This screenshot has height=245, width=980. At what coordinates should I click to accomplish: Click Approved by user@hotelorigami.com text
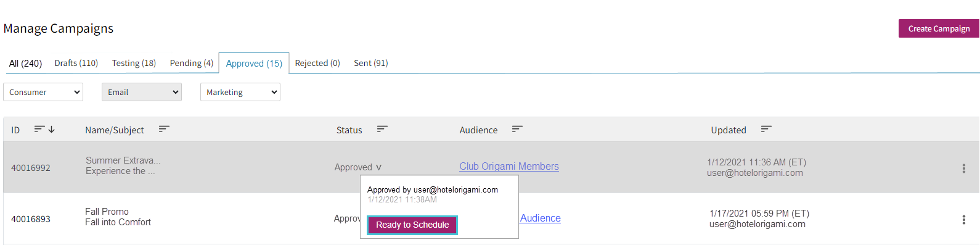(433, 189)
